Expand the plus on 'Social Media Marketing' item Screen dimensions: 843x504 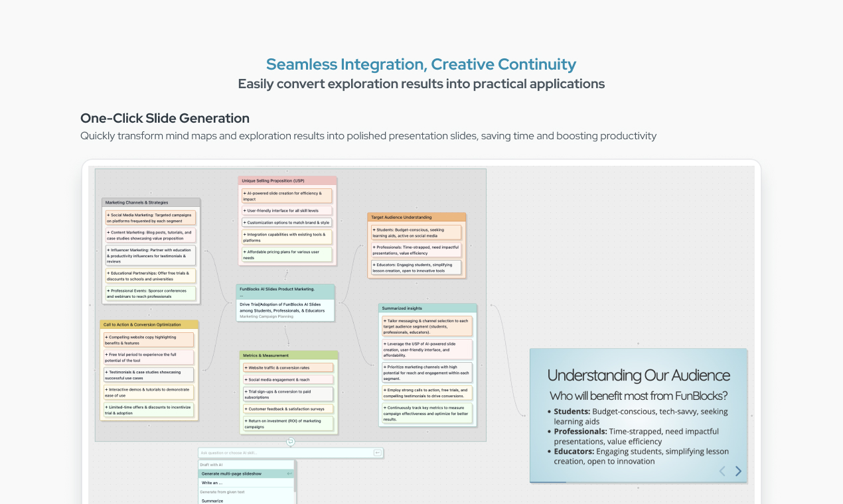108,215
